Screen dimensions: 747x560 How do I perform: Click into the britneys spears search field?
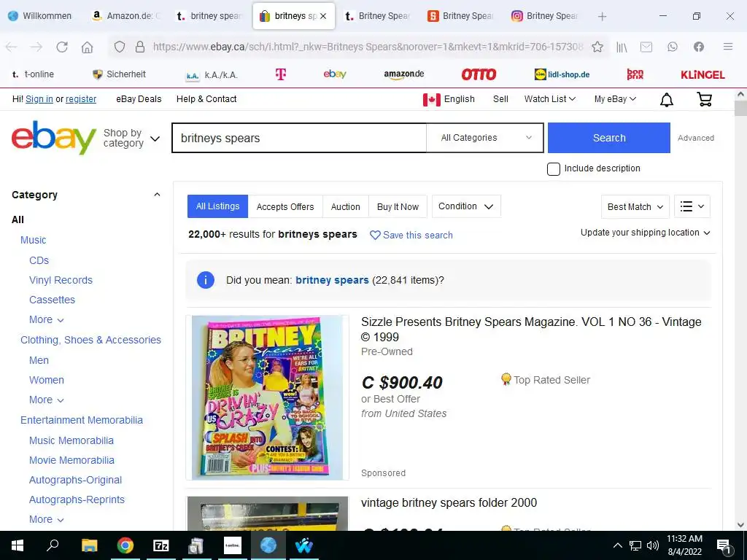coord(299,138)
